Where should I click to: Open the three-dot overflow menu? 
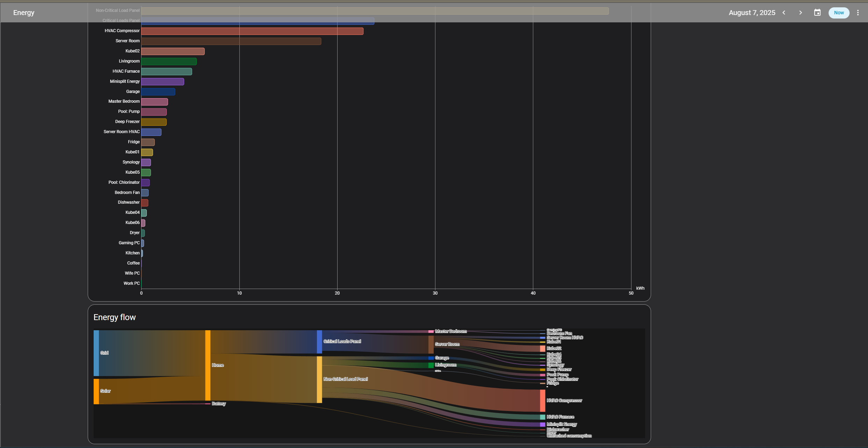858,13
